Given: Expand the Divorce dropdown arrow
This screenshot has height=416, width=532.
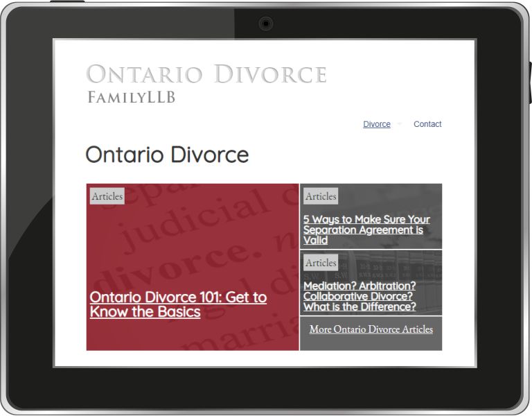Looking at the screenshot, I should click(399, 123).
